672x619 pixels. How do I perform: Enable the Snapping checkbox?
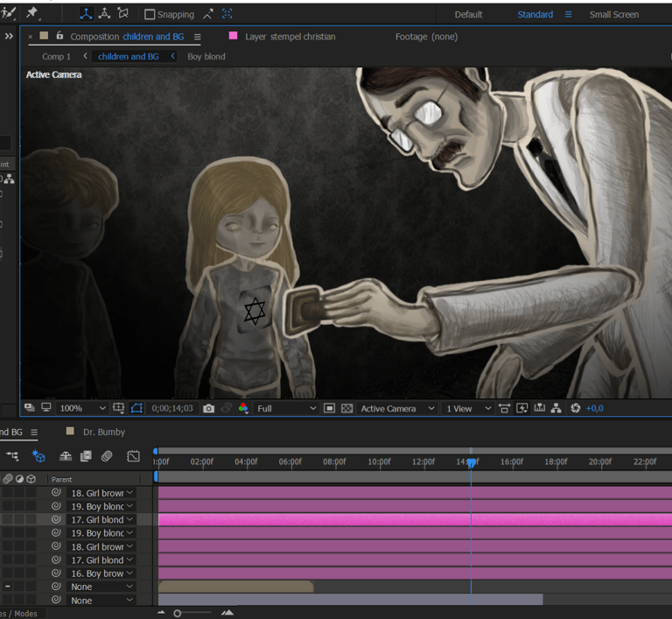tap(150, 14)
